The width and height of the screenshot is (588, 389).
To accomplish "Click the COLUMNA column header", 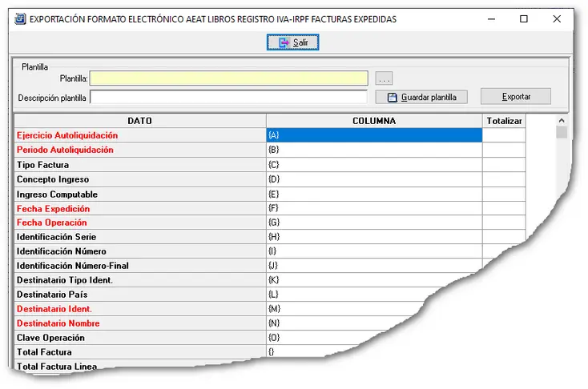I will point(374,121).
